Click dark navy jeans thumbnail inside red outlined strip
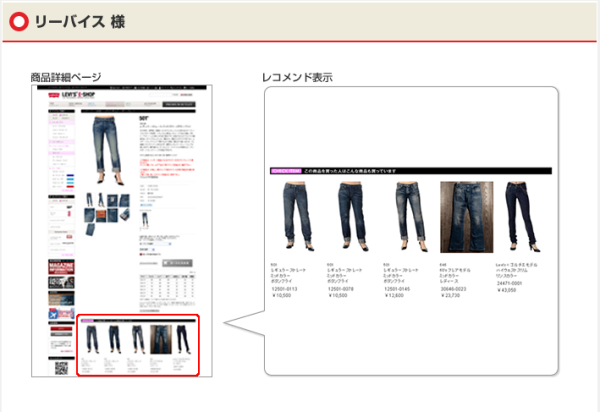This screenshot has height=412, width=600. click(184, 340)
